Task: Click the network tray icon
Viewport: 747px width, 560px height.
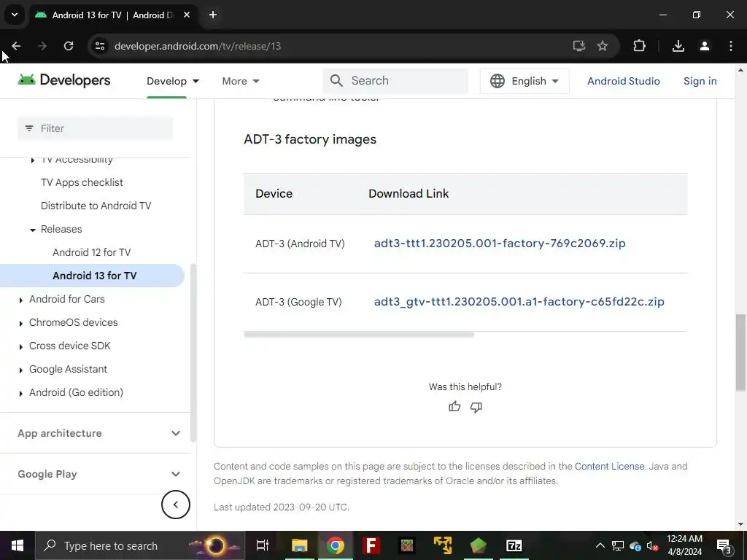Action: tap(618, 545)
